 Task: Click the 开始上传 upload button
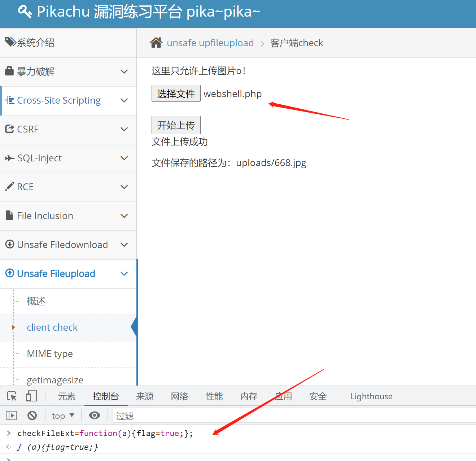176,125
